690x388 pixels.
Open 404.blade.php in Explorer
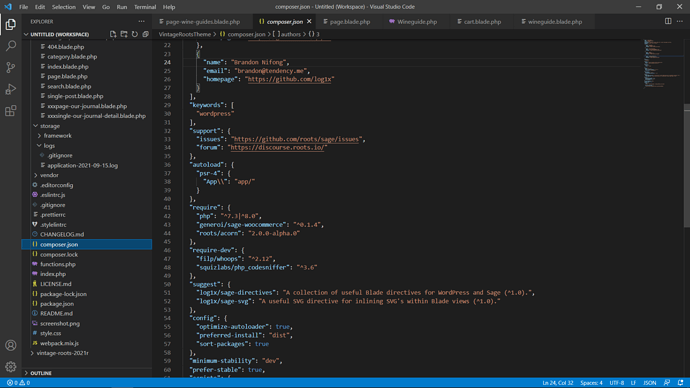click(x=66, y=47)
